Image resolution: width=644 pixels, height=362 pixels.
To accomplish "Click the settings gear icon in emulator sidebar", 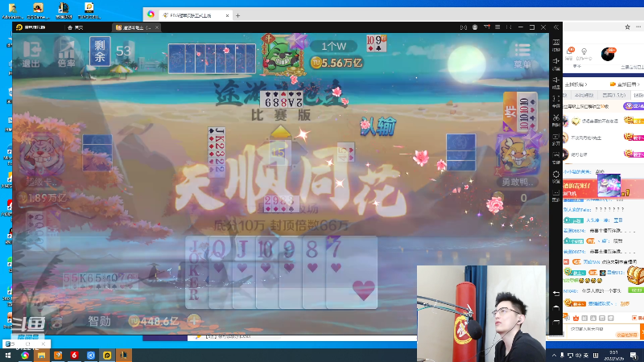I will click(x=556, y=176).
